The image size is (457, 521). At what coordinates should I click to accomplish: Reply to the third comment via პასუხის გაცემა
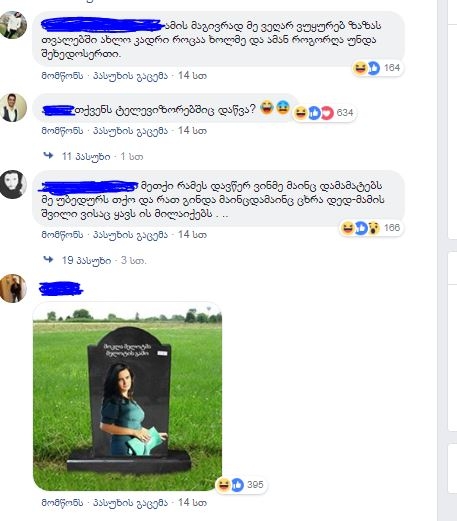coord(130,235)
